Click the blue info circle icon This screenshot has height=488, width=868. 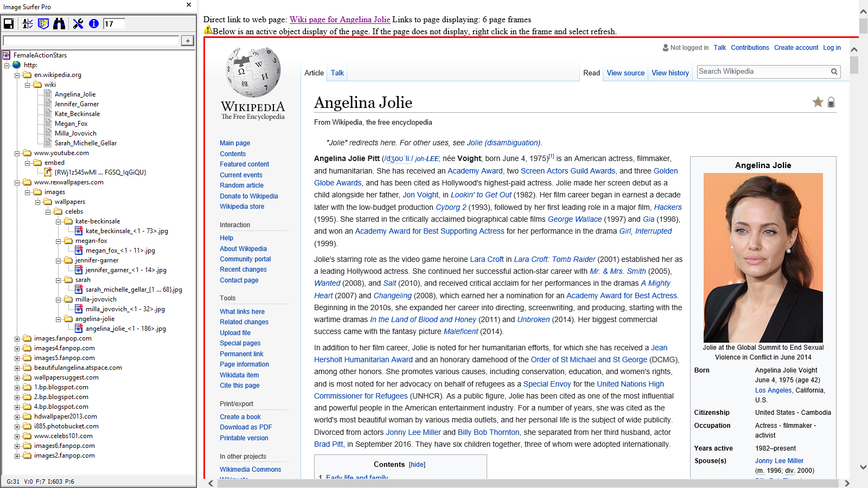[x=94, y=23]
